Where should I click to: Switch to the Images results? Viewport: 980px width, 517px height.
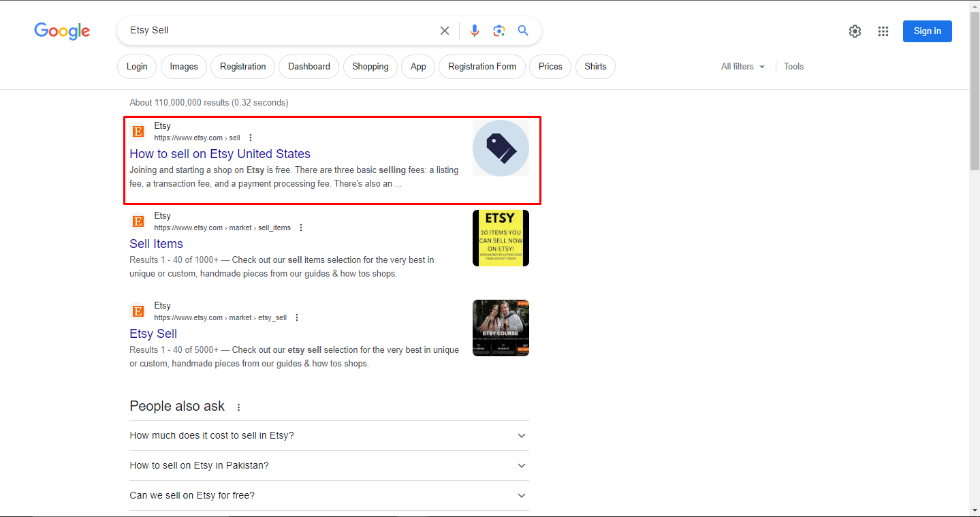coord(184,67)
